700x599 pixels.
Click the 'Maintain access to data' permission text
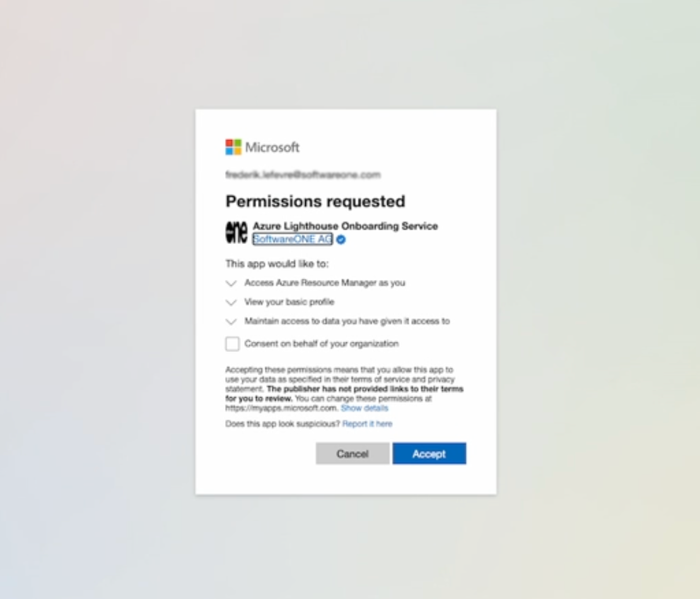tap(347, 321)
